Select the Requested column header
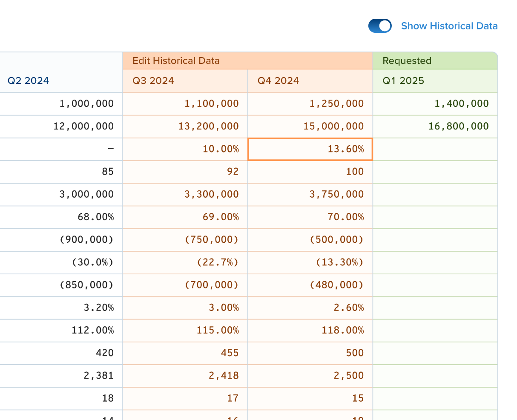The image size is (517, 420). pos(407,61)
